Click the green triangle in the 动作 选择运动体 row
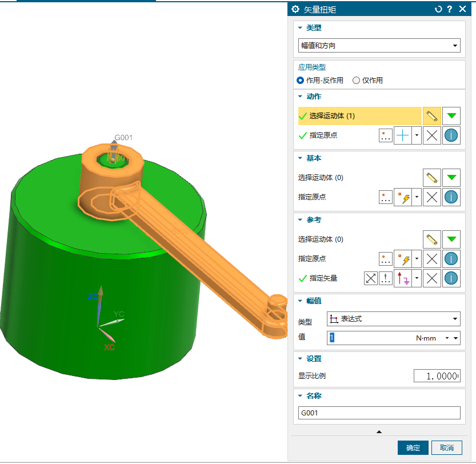 coord(451,116)
